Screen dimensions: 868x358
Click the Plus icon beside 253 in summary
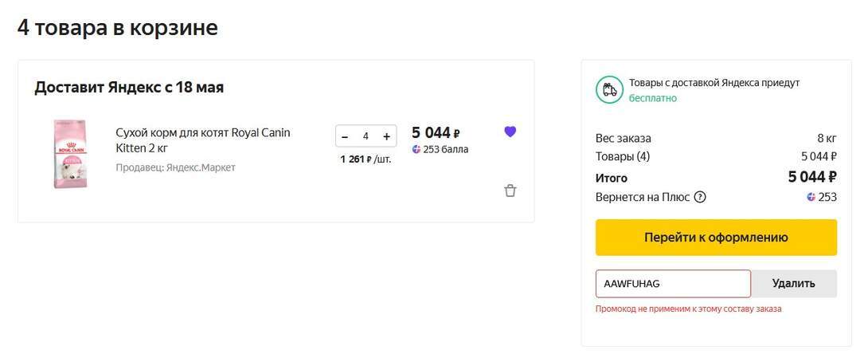pyautogui.click(x=811, y=197)
